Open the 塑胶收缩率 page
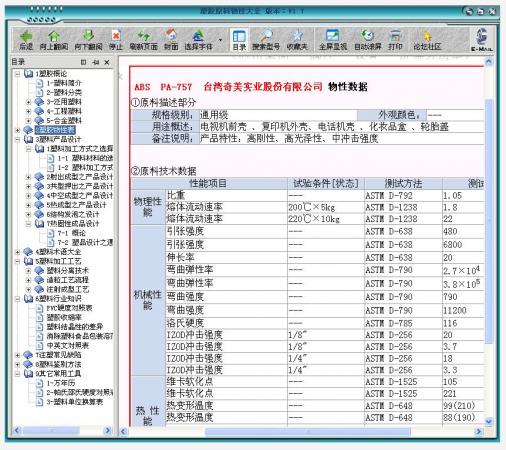This screenshot has width=506, height=450. [x=64, y=317]
